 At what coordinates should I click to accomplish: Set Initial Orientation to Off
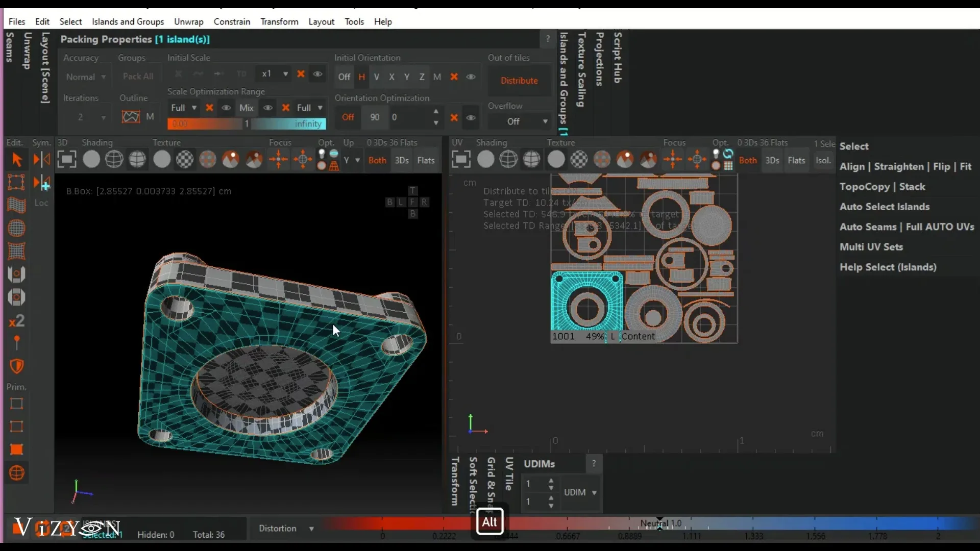point(344,77)
